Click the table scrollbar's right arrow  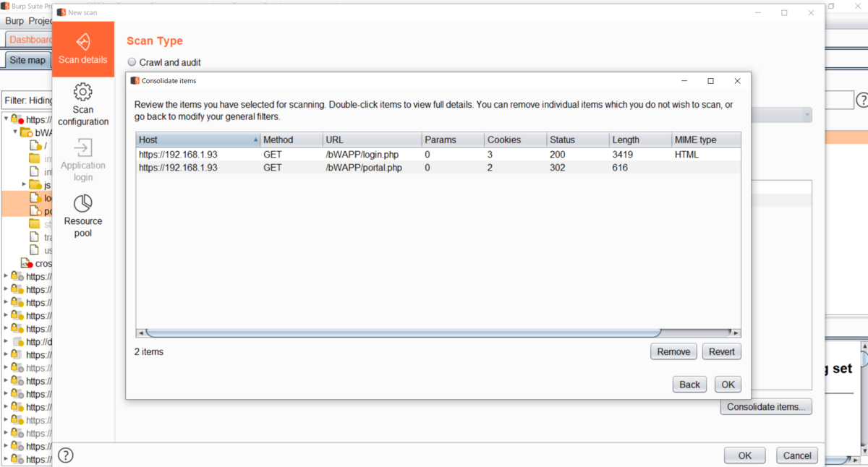tap(736, 333)
